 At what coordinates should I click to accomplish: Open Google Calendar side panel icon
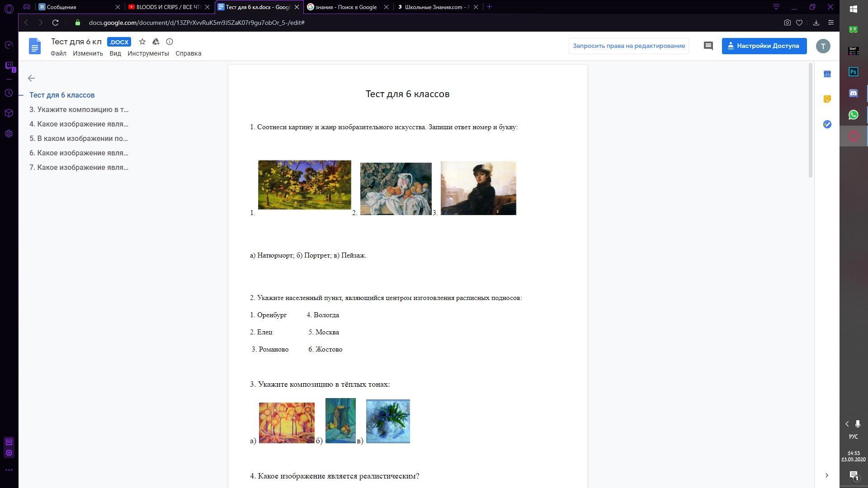pyautogui.click(x=827, y=74)
